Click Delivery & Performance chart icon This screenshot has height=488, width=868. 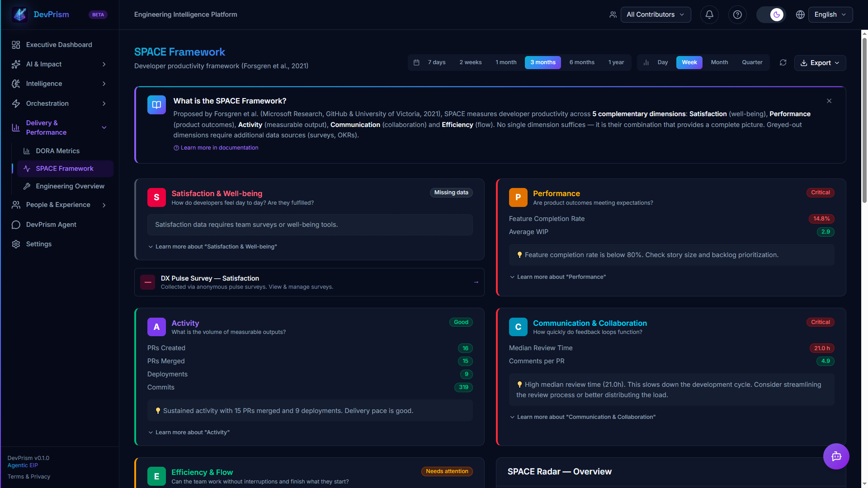click(x=16, y=127)
